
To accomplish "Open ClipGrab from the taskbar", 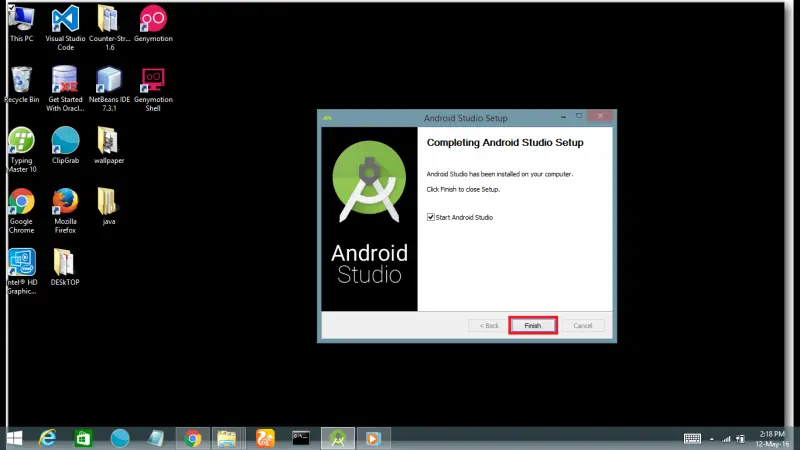I will pos(120,438).
